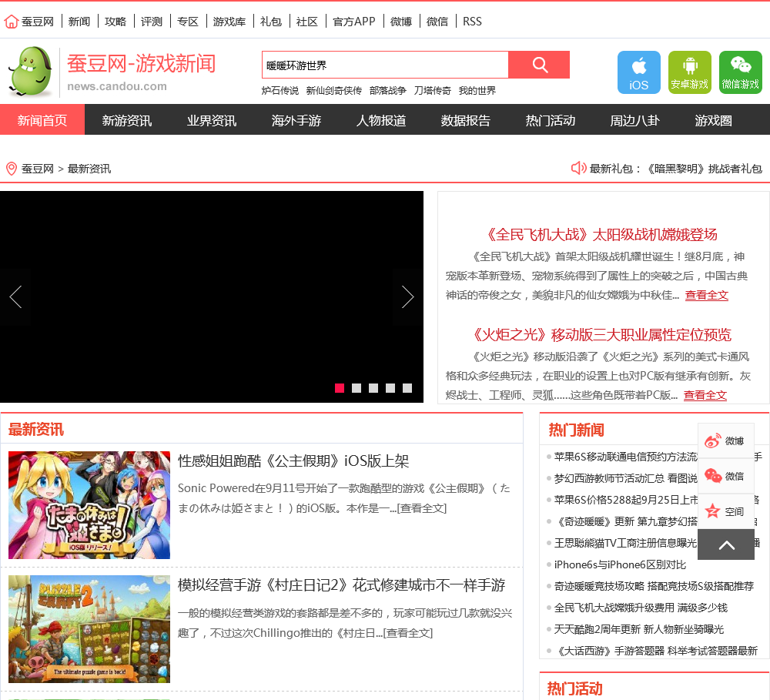Open hot news 天天酷跑2周年更新
Viewport: 770px width, 700px height.
coord(639,629)
